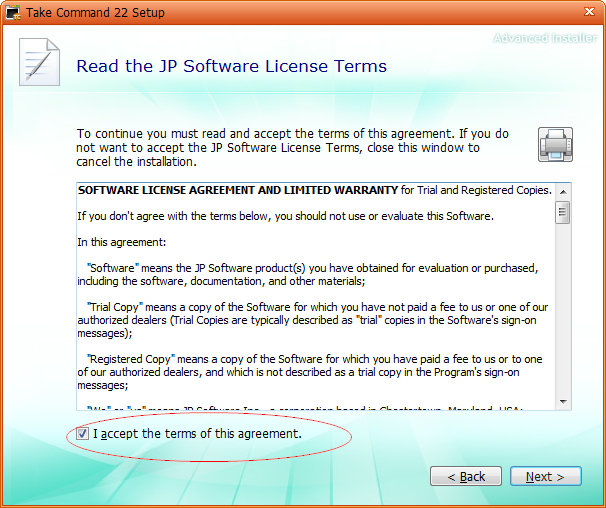Print the license agreement using printer icon
The height and width of the screenshot is (508, 606).
click(555, 145)
